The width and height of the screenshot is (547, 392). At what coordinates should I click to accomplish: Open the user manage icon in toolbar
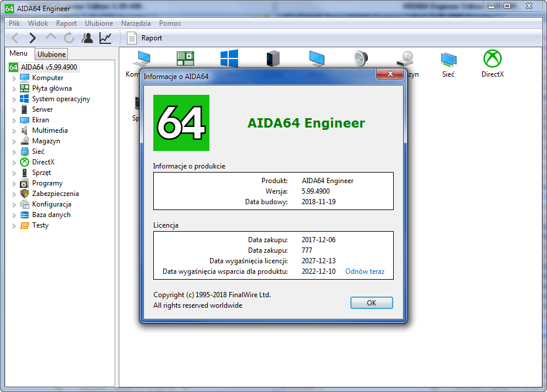pyautogui.click(x=87, y=37)
